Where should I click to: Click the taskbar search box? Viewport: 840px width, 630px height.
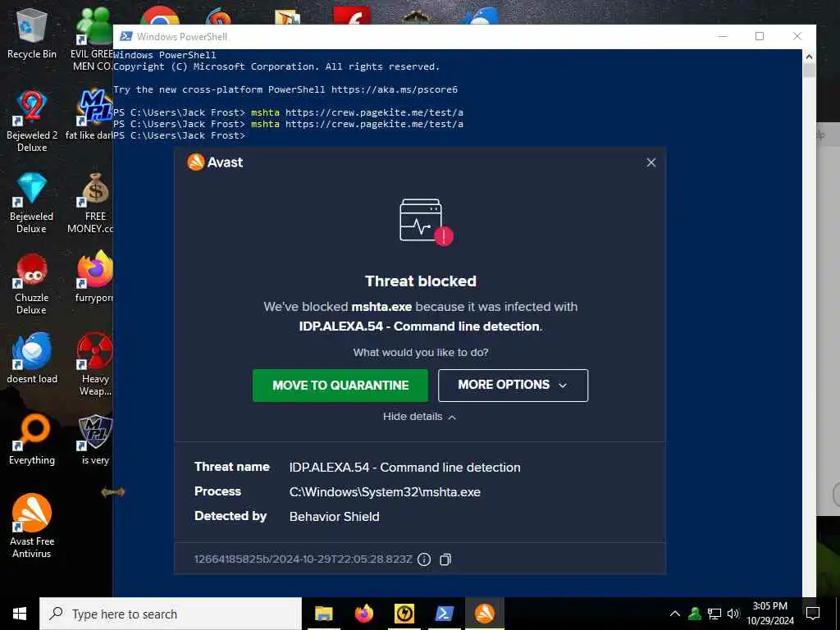click(171, 614)
